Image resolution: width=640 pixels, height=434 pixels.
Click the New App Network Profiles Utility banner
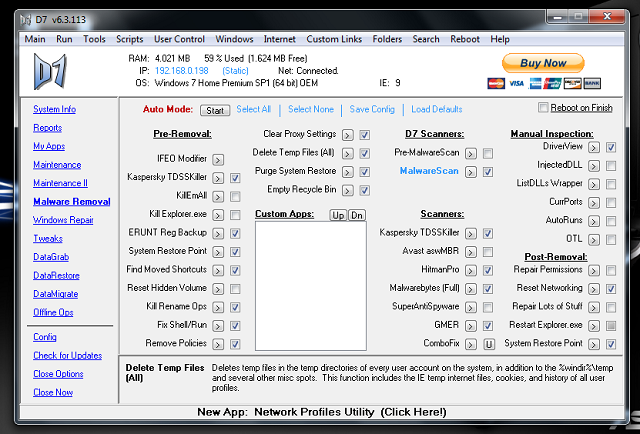coord(322,412)
